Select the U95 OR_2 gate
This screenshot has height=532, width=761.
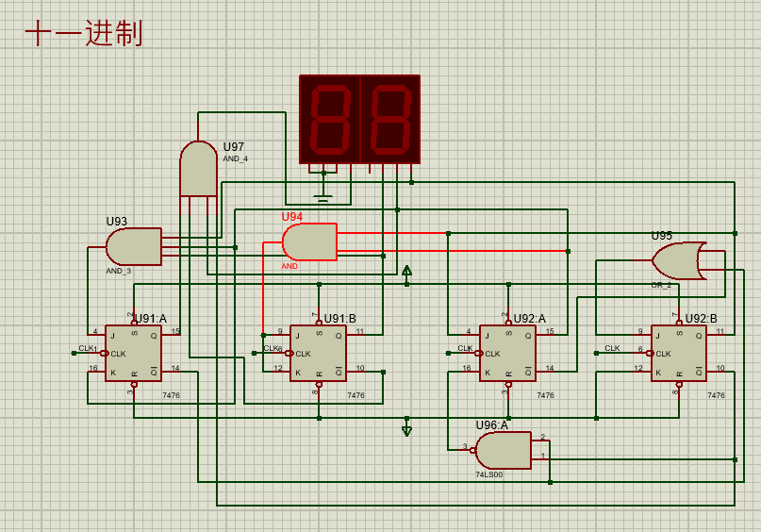coord(680,260)
